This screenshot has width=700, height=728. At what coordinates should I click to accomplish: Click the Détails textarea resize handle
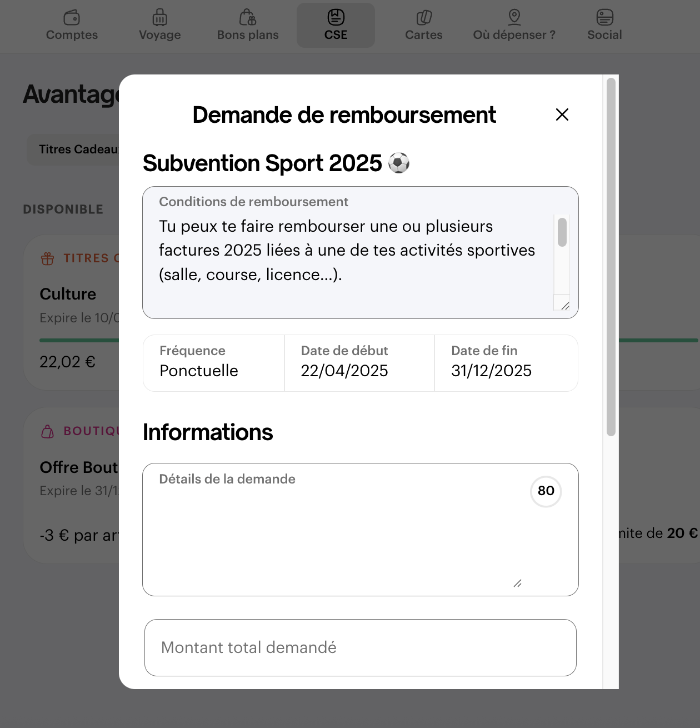(517, 583)
